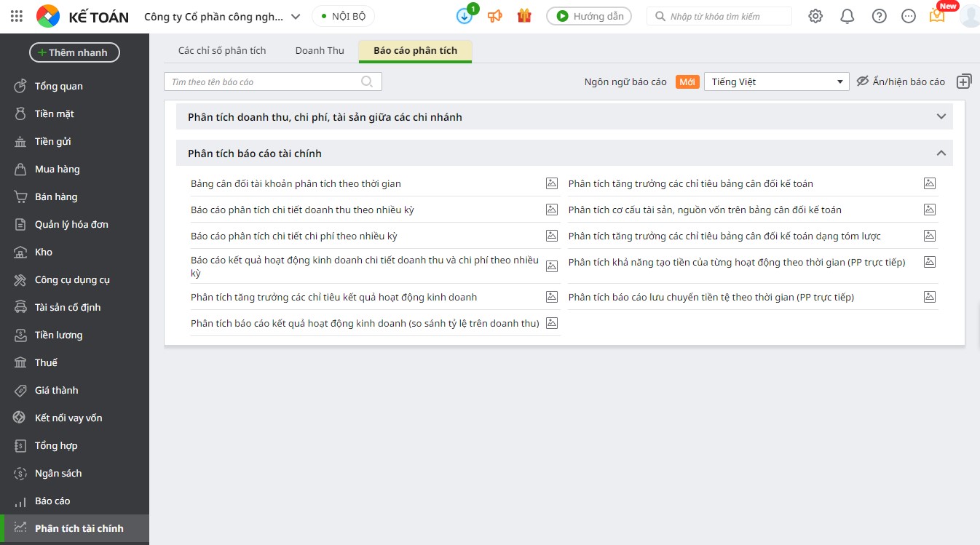Click the Thêm nhanh button
This screenshot has height=545, width=980.
pos(74,52)
